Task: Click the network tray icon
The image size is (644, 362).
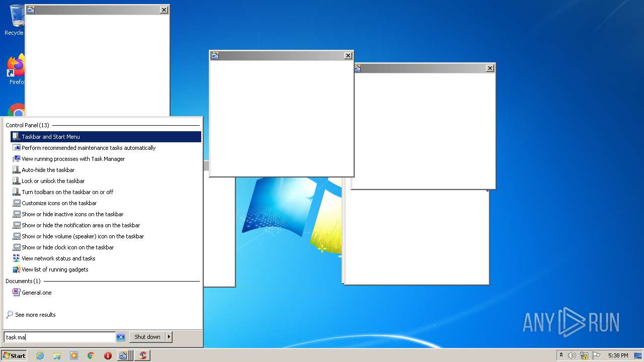Action: pyautogui.click(x=584, y=355)
